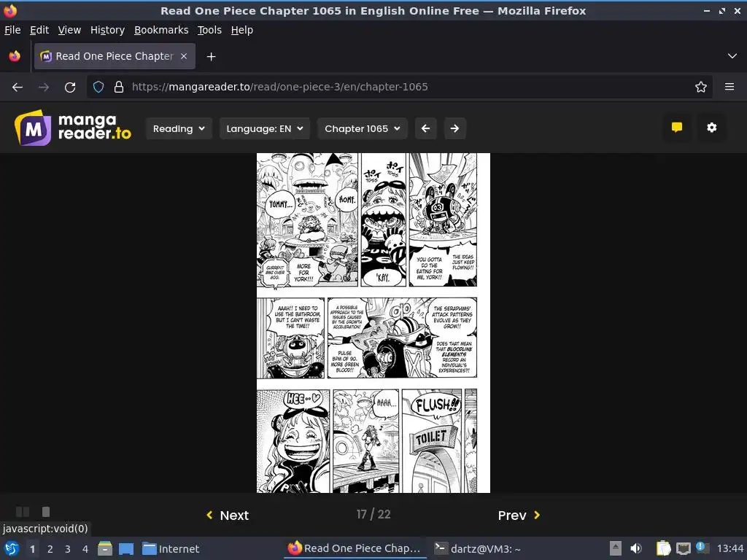Viewport: 747px width, 560px height.
Task: Open network status tray icon
Action: coord(683,548)
